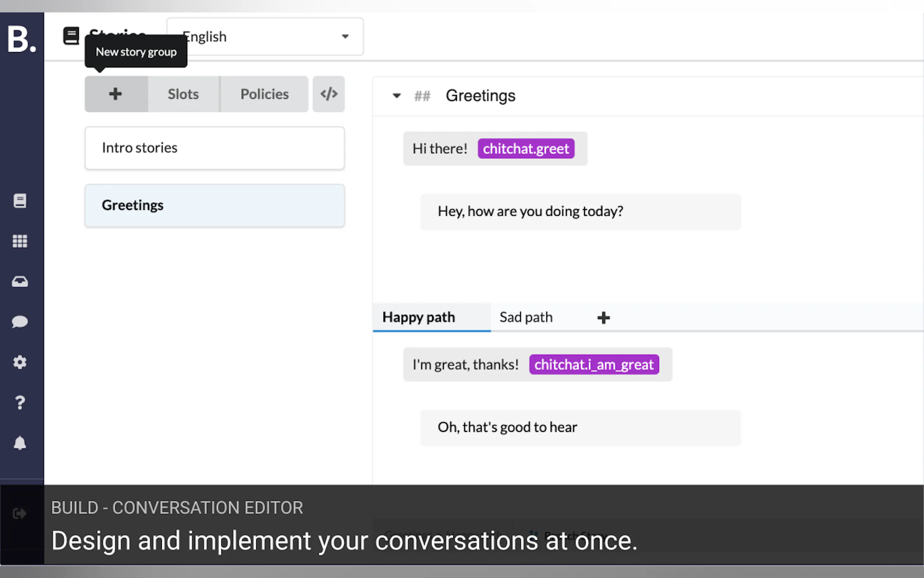Viewport: 924px width, 578px height.
Task: Open settings gear in sidebar
Action: point(20,362)
